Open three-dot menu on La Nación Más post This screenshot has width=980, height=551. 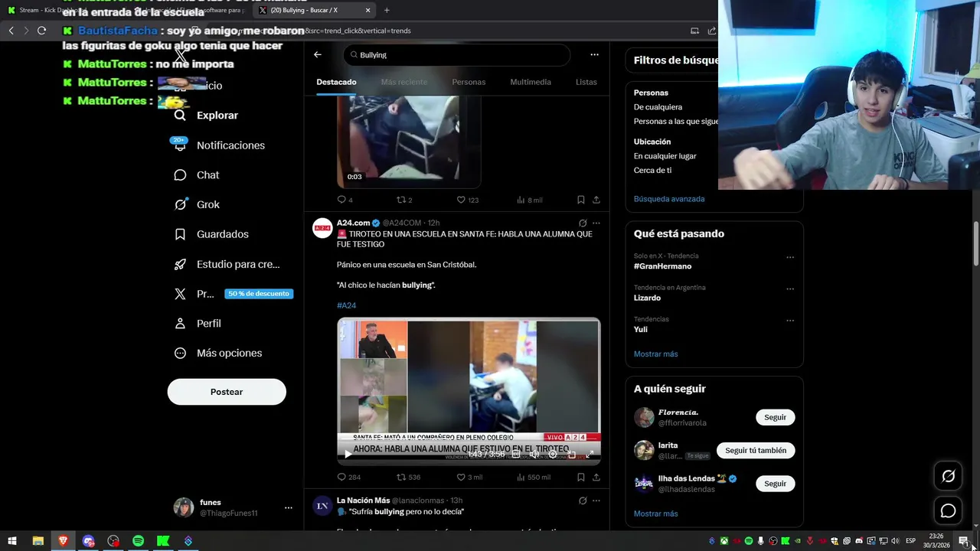pos(596,500)
